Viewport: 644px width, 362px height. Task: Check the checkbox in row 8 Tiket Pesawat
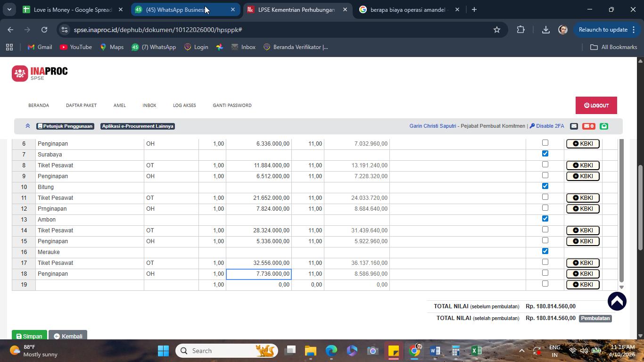coord(545,165)
